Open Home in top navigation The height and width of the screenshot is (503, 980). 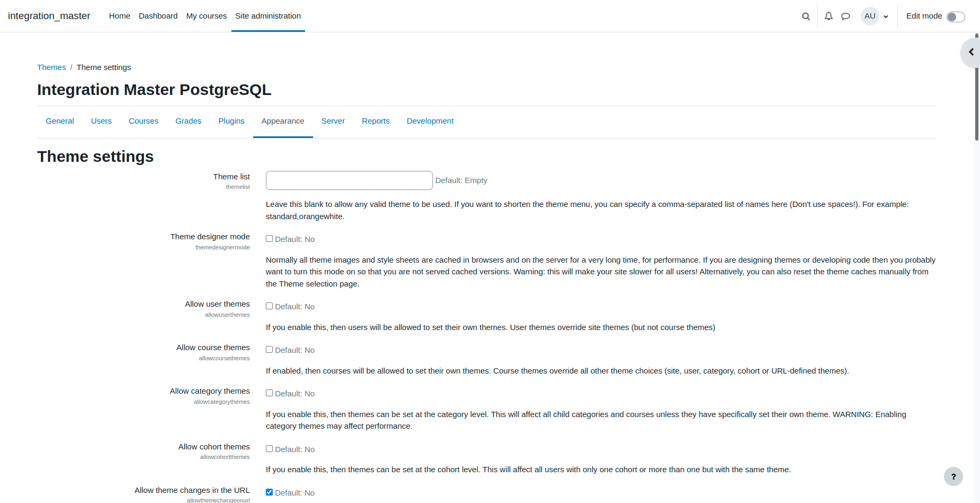[x=119, y=16]
